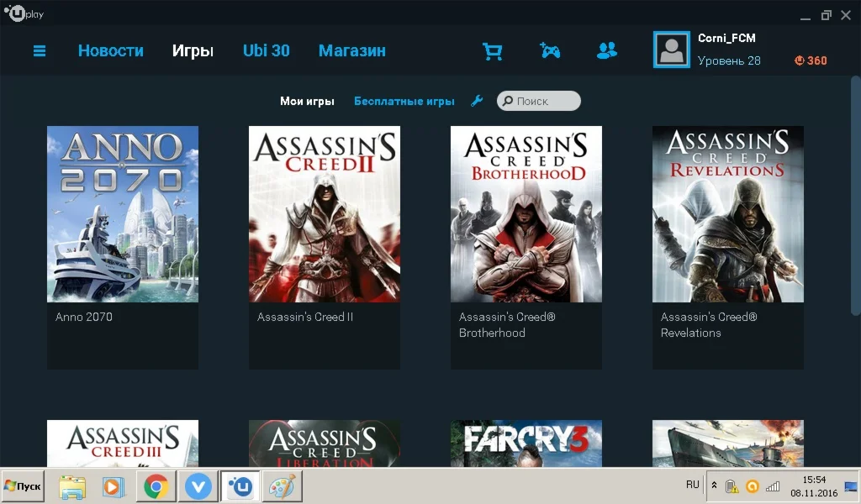Select the Мои игры link
Image resolution: width=861 pixels, height=504 pixels.
tap(307, 102)
